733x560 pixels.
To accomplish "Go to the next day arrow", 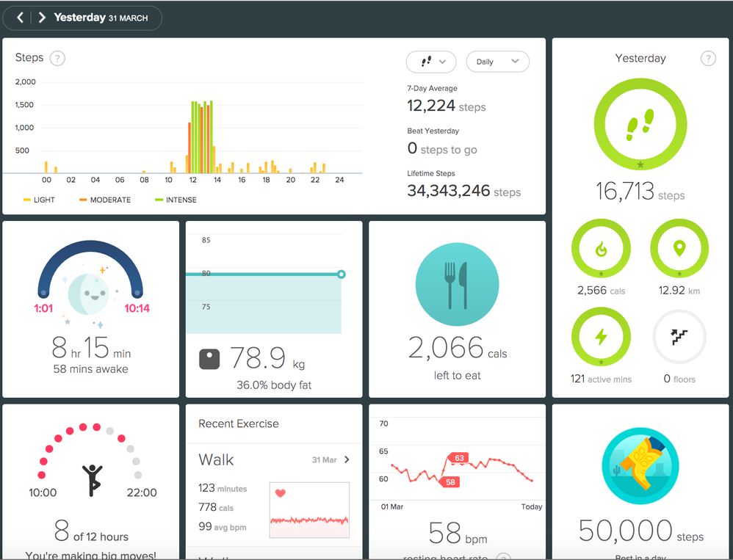I will [x=42, y=18].
